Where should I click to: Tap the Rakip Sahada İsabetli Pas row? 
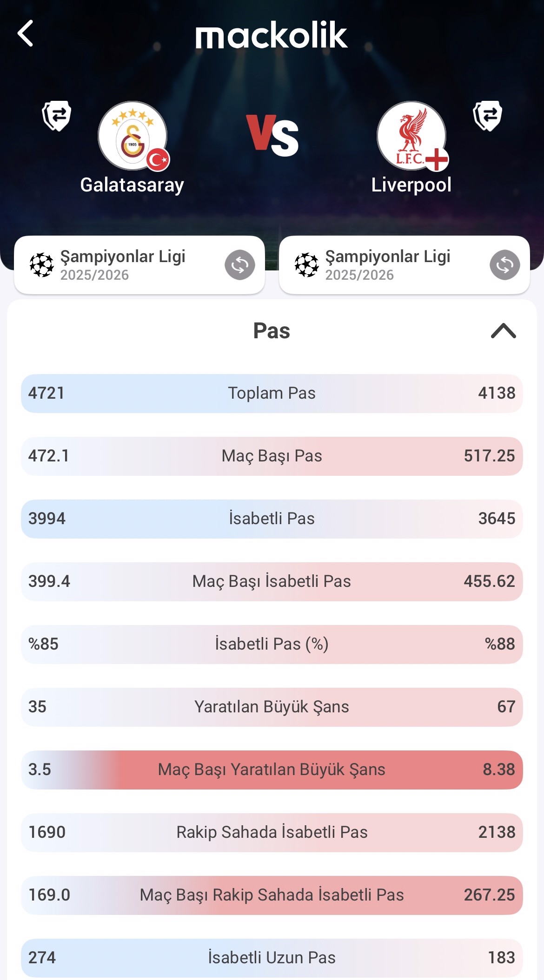pyautogui.click(x=272, y=832)
